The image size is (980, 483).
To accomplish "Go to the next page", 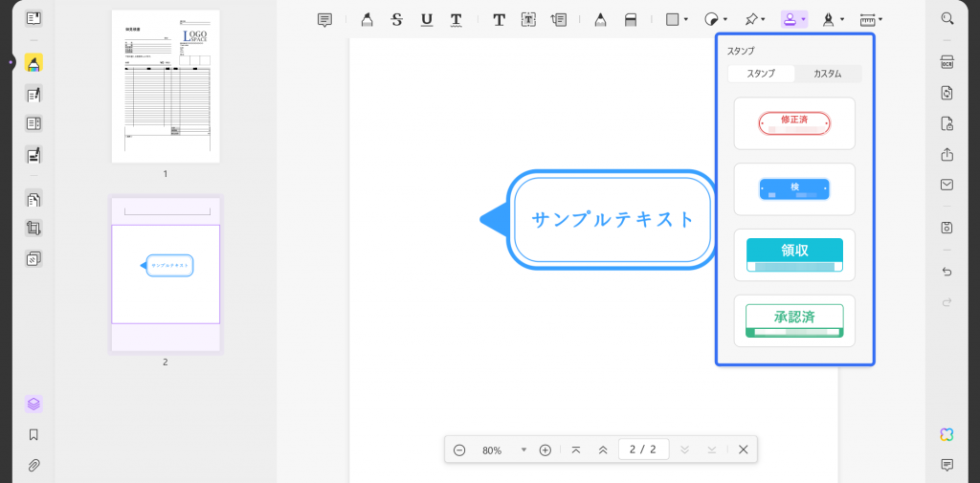I will (684, 450).
